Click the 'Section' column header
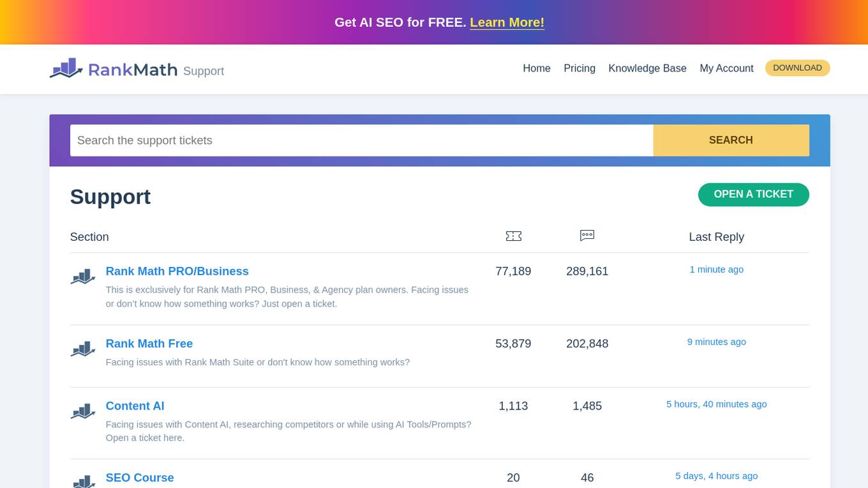The height and width of the screenshot is (488, 868). (x=89, y=237)
